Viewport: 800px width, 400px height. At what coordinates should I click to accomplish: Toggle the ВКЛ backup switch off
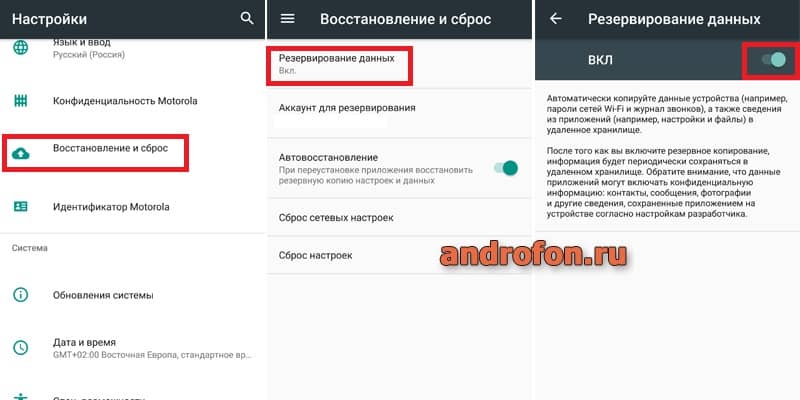point(773,60)
